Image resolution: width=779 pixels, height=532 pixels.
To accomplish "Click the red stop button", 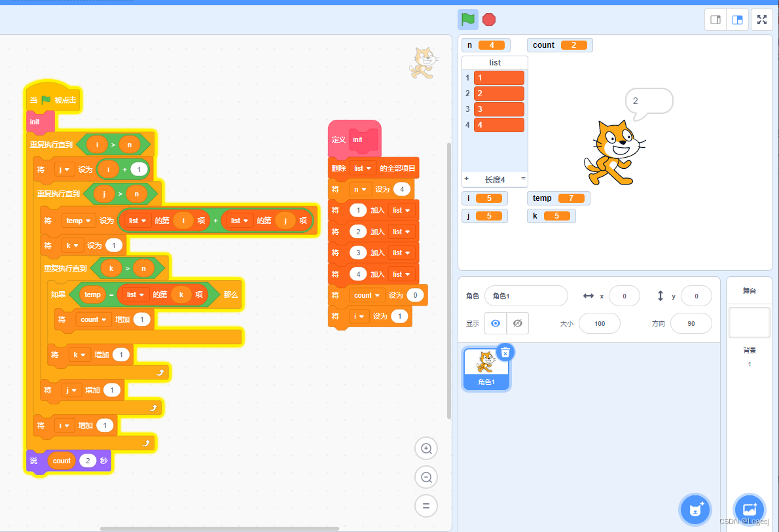I will (489, 20).
